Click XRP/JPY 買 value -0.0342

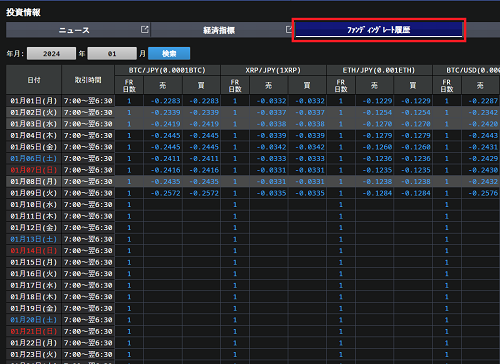[x=310, y=147]
